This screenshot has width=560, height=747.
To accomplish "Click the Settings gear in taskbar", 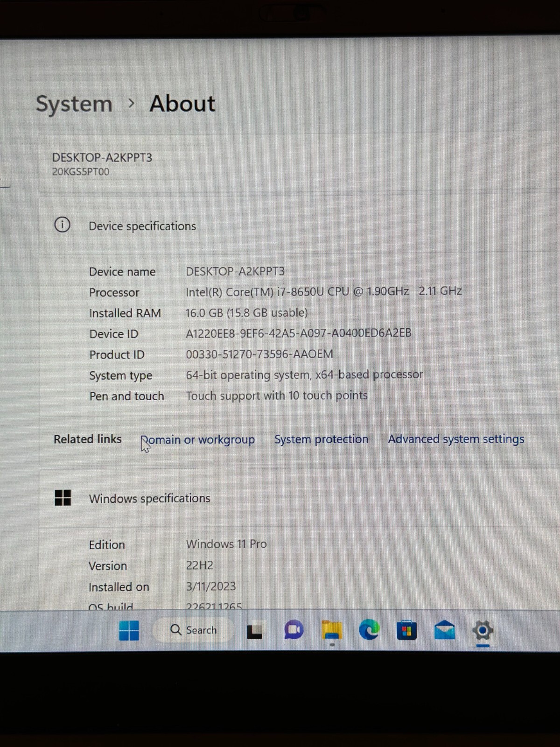I will [x=483, y=630].
